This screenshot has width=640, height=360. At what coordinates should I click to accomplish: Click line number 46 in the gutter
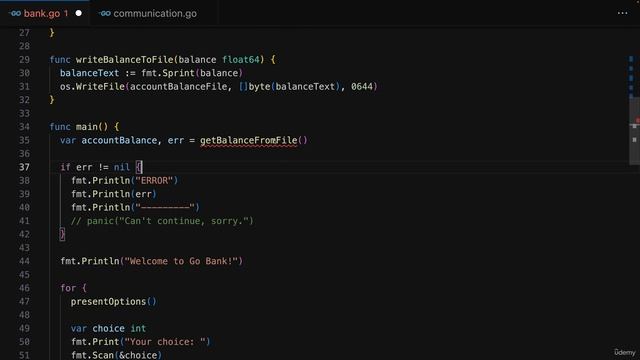[x=24, y=288]
